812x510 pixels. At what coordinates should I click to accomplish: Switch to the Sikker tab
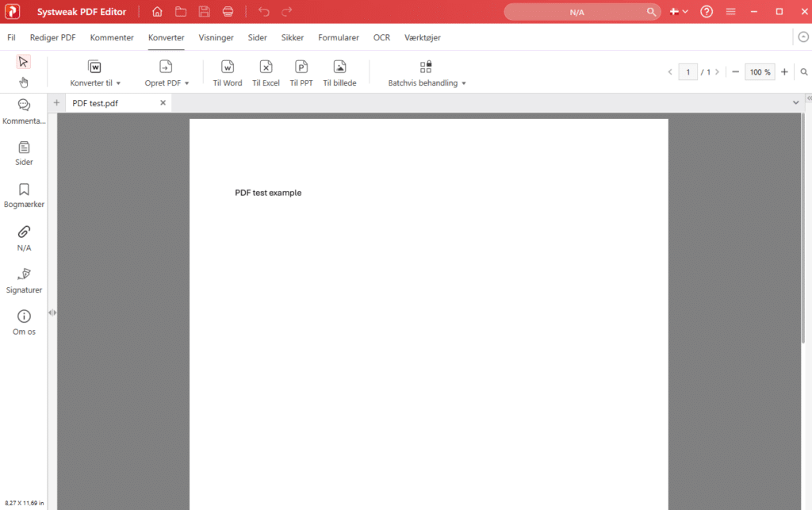pos(293,37)
